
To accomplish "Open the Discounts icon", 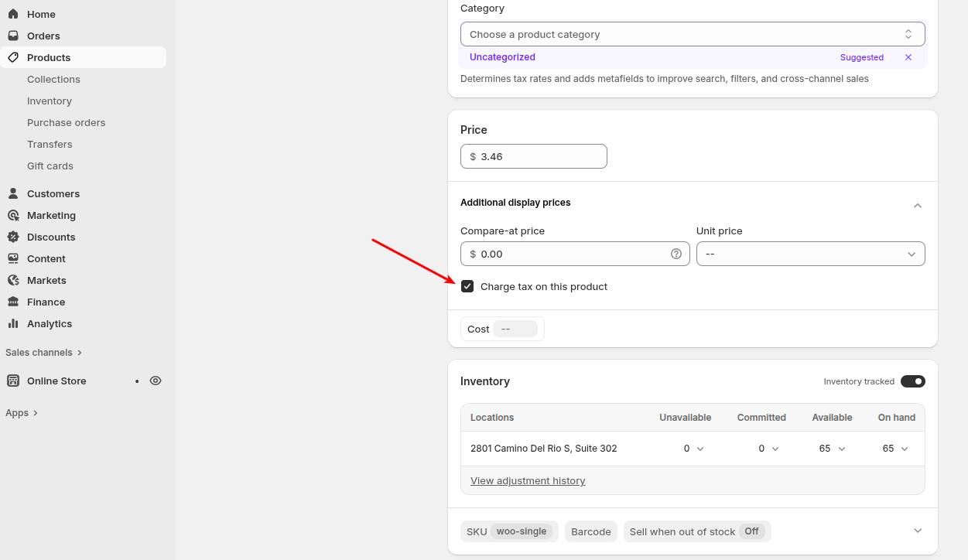I will [12, 237].
